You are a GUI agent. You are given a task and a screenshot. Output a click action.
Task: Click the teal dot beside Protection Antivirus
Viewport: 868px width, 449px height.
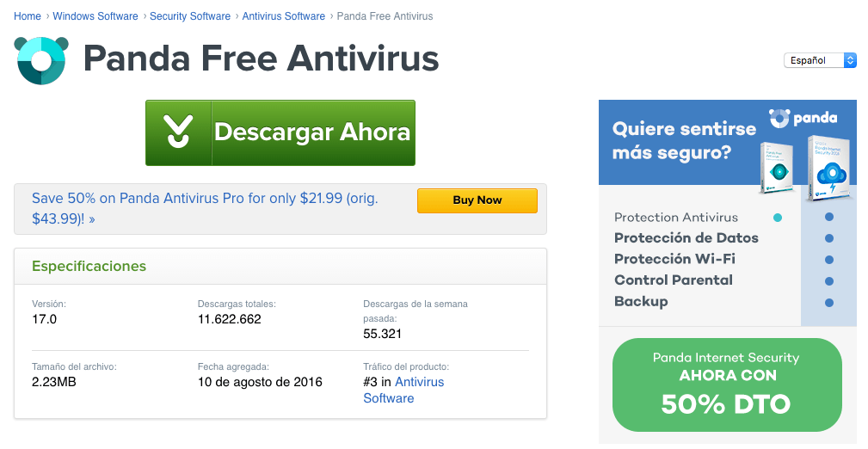[778, 218]
